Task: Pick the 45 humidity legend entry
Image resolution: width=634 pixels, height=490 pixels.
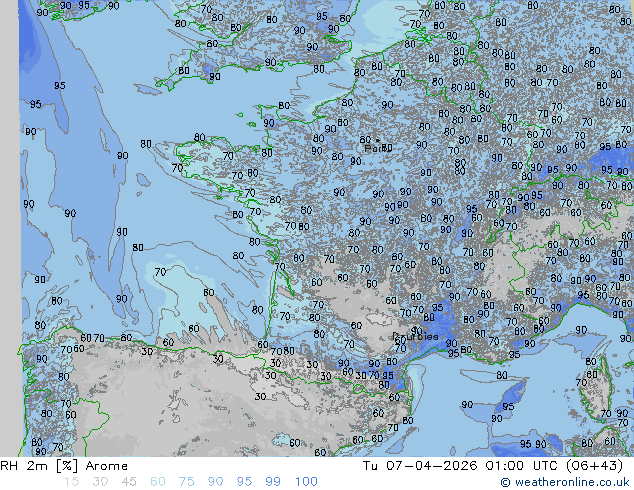Action: (130, 482)
